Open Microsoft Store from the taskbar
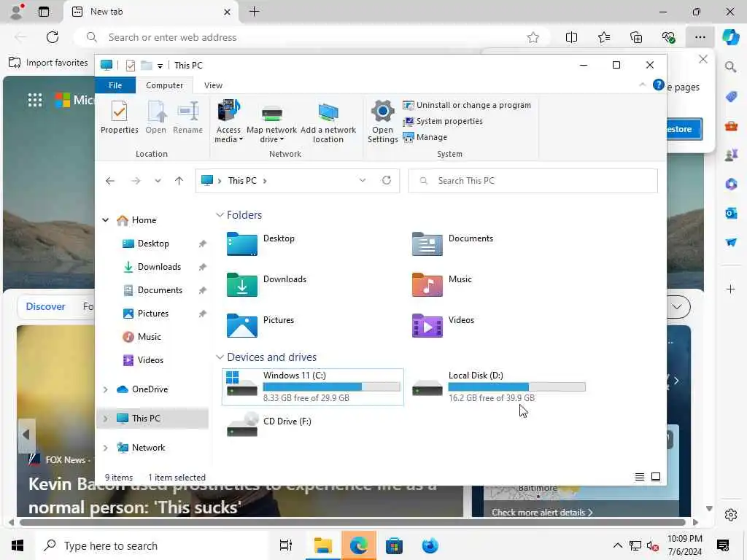The image size is (747, 560). 394,545
